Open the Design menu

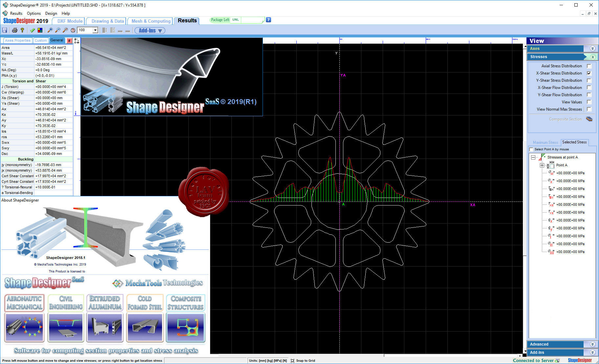tap(51, 13)
